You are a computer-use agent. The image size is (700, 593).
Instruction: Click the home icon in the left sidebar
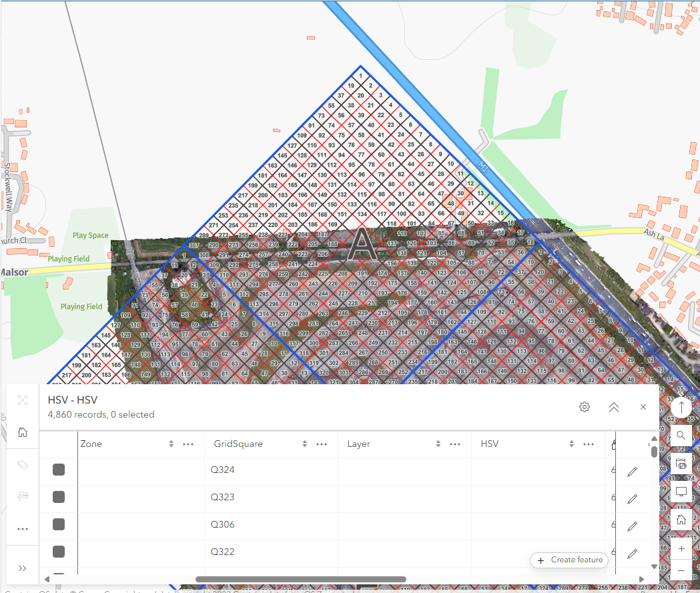pos(22,432)
